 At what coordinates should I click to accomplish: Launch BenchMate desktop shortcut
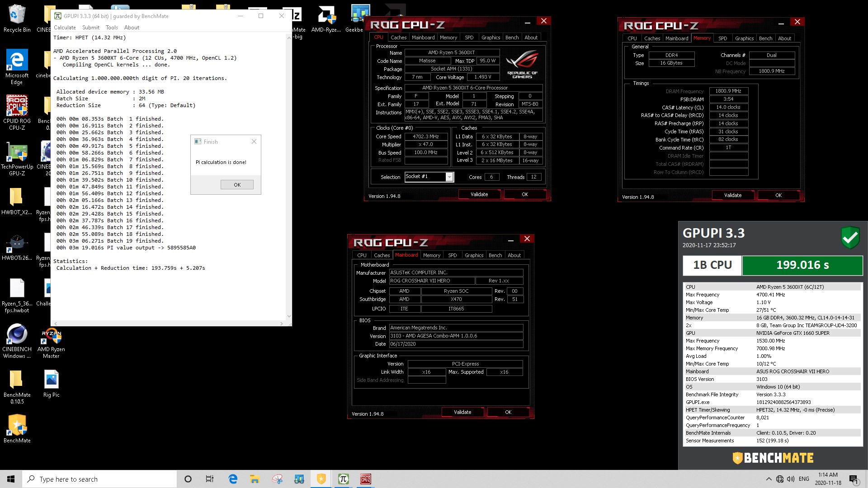click(17, 428)
